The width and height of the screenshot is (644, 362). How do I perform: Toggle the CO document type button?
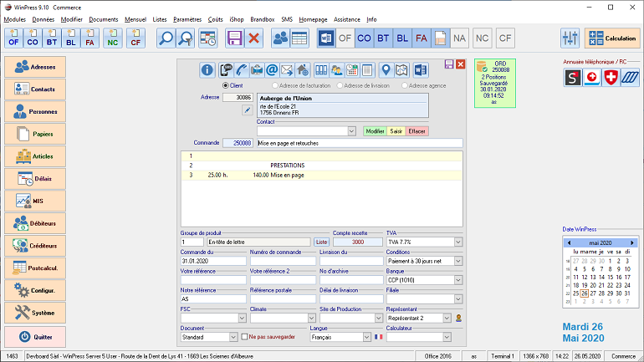tap(364, 38)
